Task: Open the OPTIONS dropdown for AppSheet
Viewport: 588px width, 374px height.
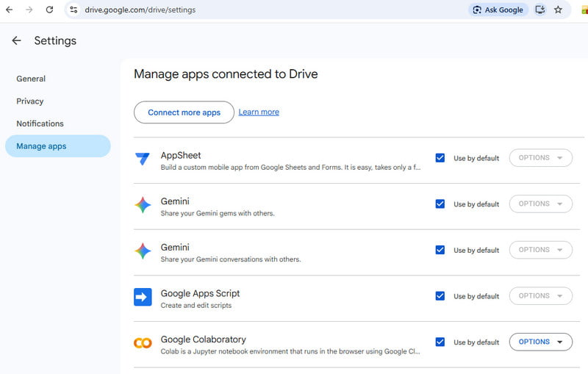Action: (541, 158)
